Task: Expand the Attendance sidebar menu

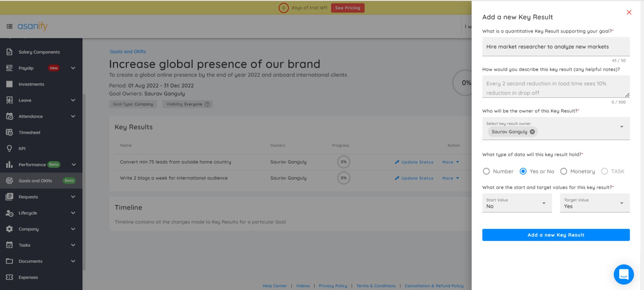Action: click(73, 116)
